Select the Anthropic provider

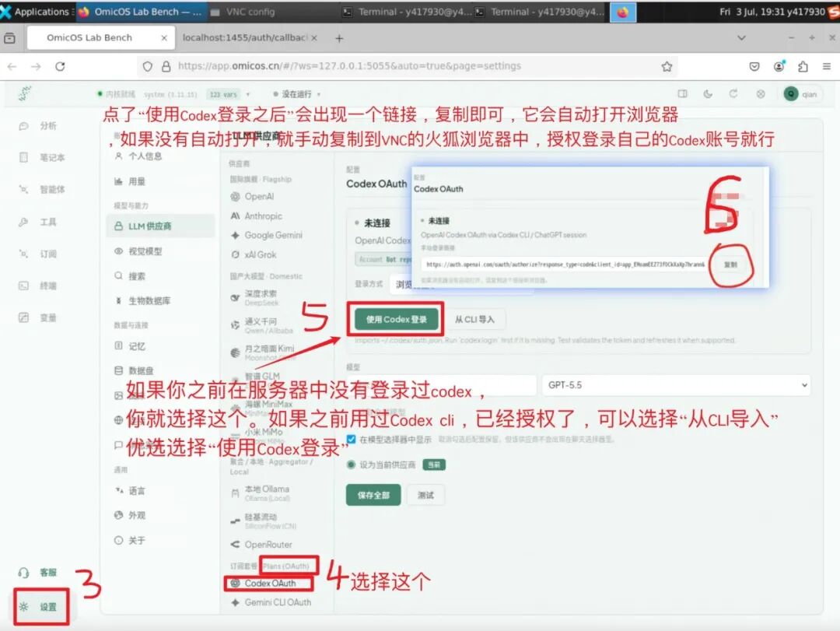256,216
